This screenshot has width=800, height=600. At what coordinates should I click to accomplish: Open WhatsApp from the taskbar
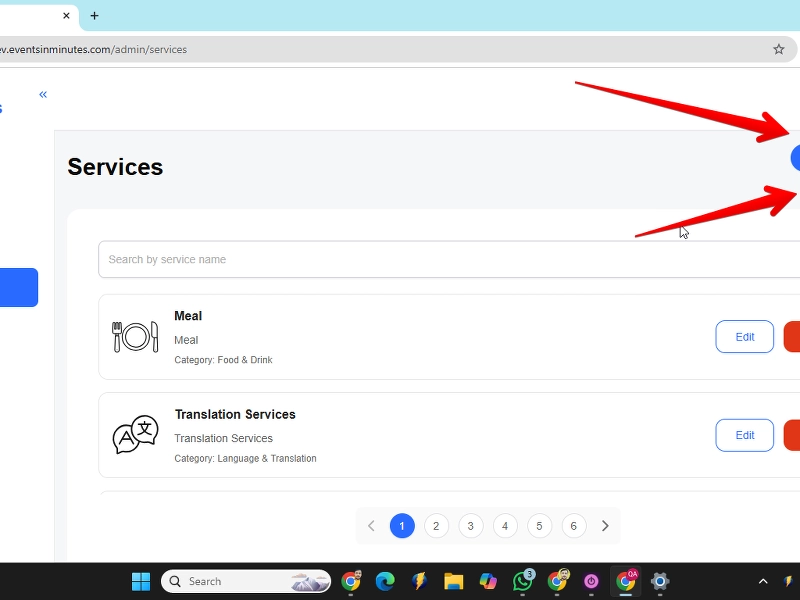pos(523,581)
